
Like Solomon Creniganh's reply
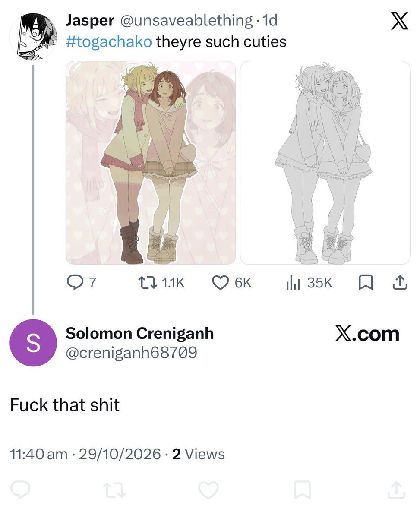(208, 490)
